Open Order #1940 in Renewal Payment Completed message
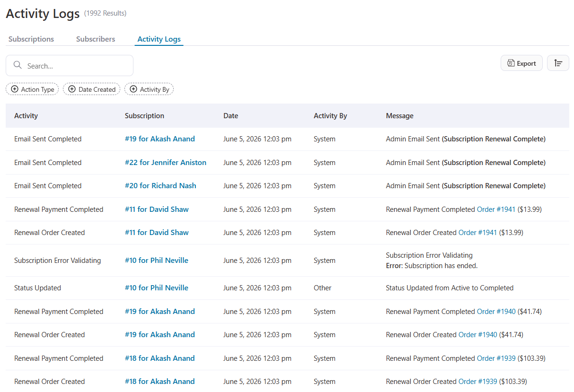The height and width of the screenshot is (392, 574). [496, 312]
